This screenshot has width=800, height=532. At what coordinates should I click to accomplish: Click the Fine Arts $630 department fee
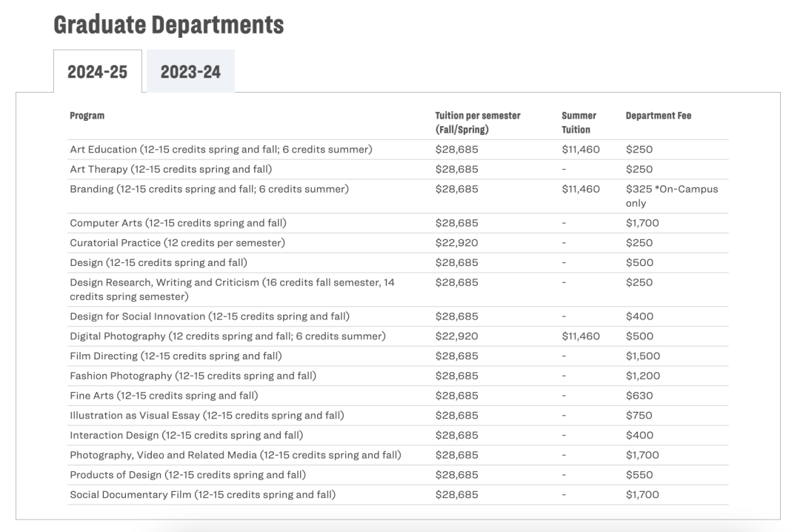pyautogui.click(x=639, y=396)
